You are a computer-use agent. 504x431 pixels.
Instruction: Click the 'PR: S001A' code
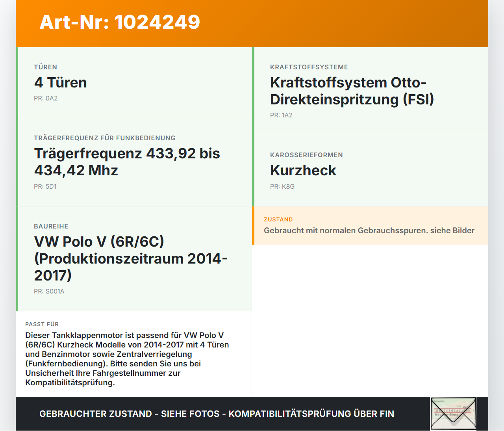click(49, 291)
